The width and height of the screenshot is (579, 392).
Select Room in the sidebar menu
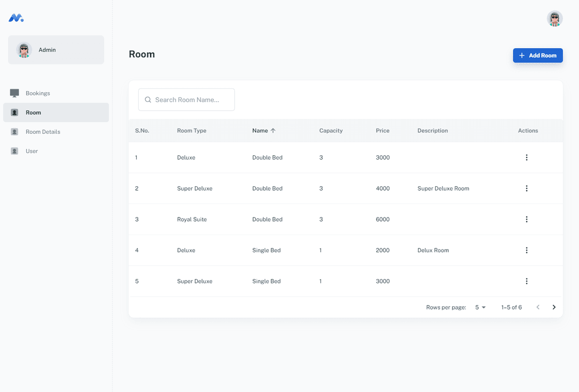point(33,112)
